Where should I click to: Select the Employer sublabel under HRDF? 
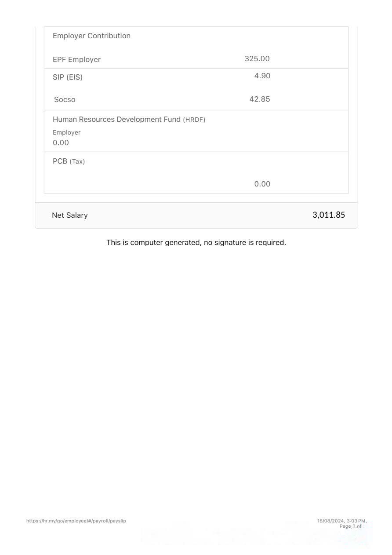point(66,133)
